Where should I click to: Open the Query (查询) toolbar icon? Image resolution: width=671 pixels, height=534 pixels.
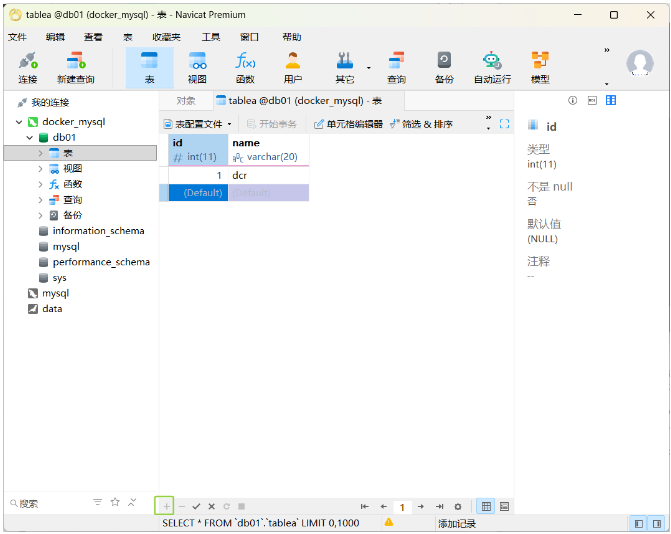(396, 68)
